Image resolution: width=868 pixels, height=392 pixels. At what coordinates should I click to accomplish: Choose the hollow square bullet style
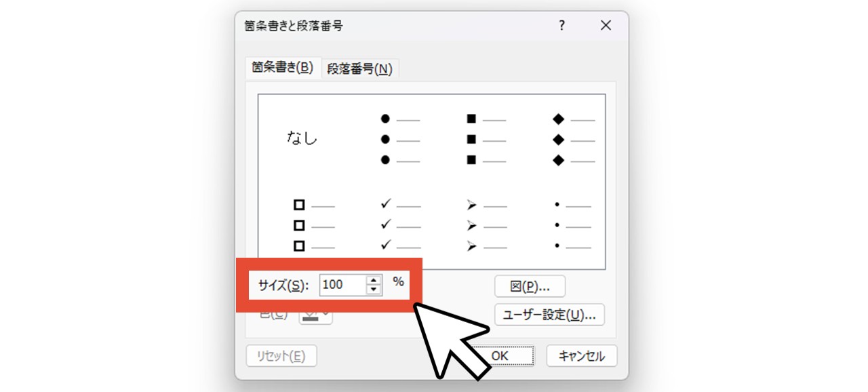[x=313, y=225]
